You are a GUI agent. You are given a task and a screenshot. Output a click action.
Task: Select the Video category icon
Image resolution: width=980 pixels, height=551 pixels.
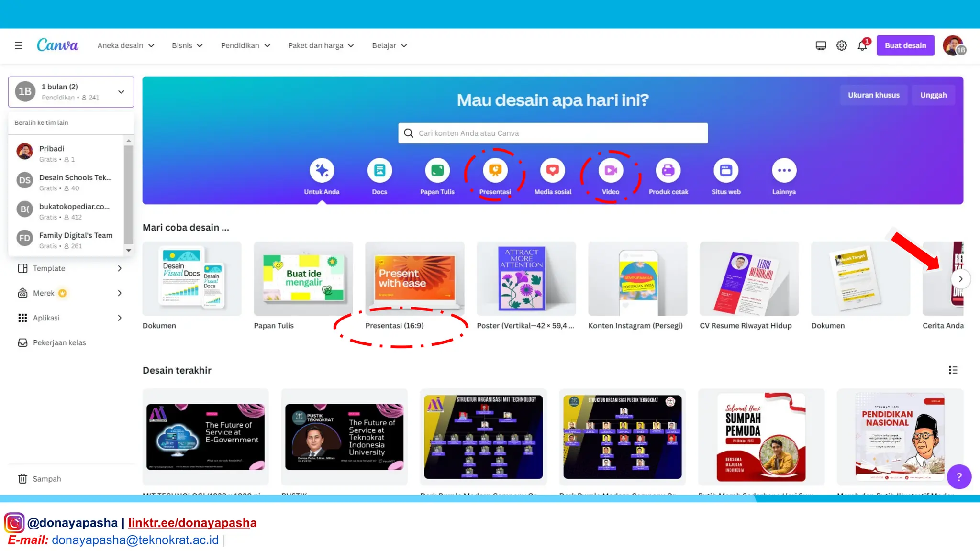point(611,171)
